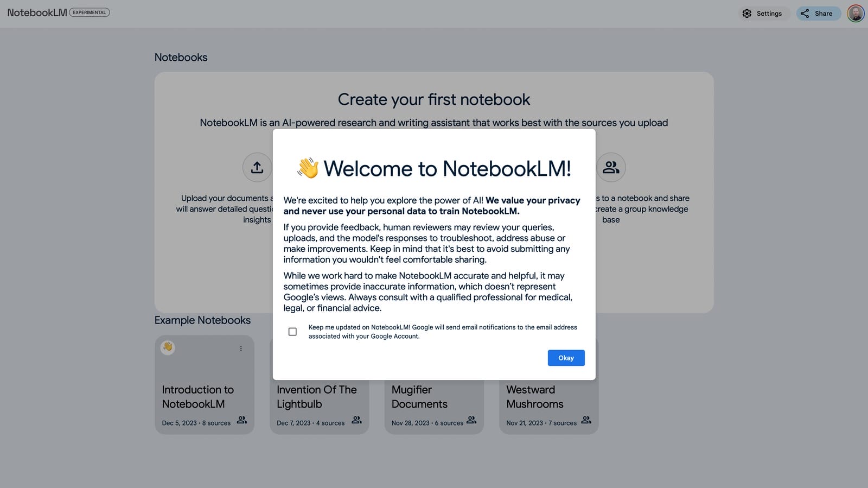Click the waving hand emoji in the welcome dialog
Image resolution: width=868 pixels, height=488 pixels.
point(308,168)
